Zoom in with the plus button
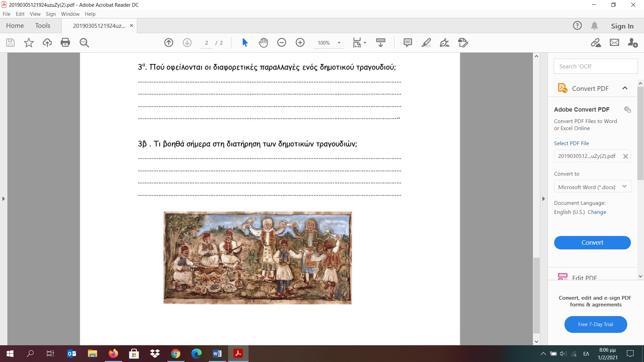Image resolution: width=644 pixels, height=362 pixels. (x=300, y=43)
